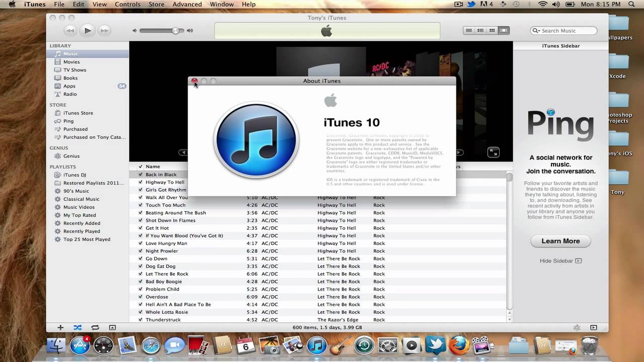
Task: Toggle shuffle playback
Action: 77,327
